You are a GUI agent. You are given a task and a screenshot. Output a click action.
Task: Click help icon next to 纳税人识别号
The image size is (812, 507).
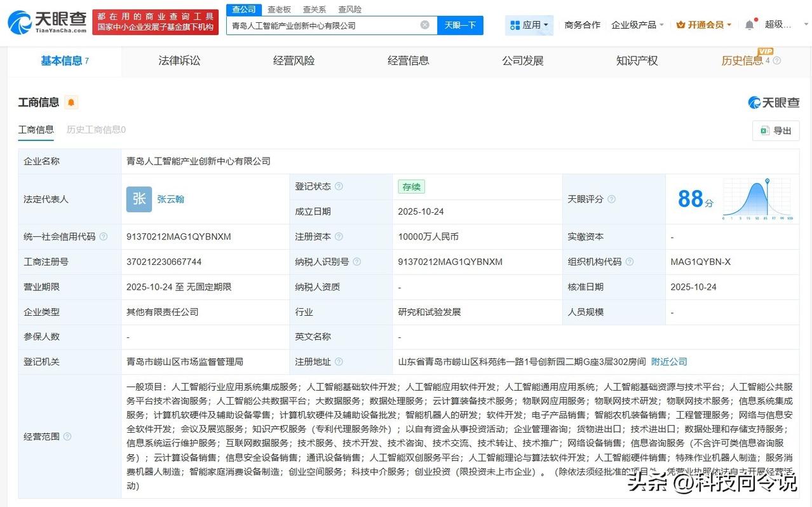tap(356, 262)
